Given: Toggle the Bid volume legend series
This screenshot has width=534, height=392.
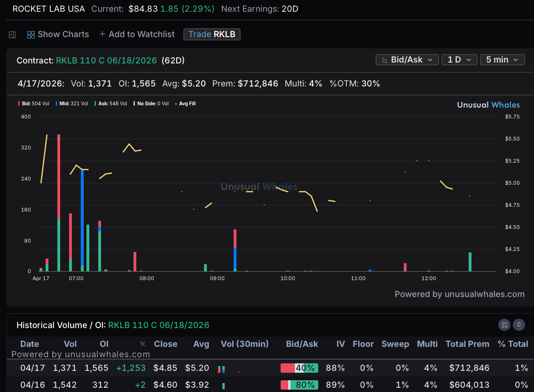Looking at the screenshot, I should [33, 103].
